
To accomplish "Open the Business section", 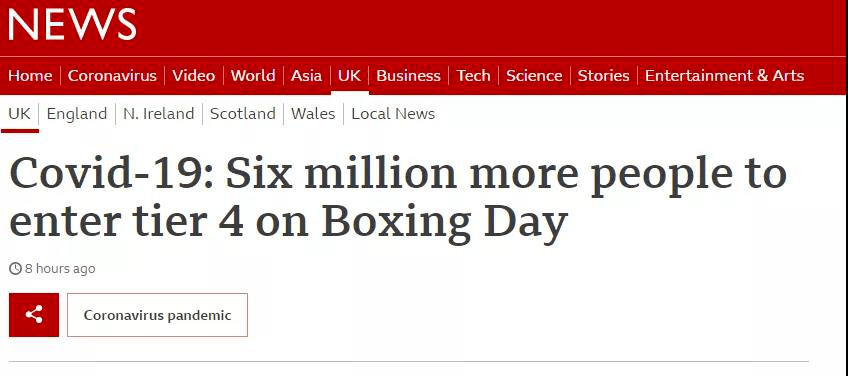I will [x=408, y=76].
